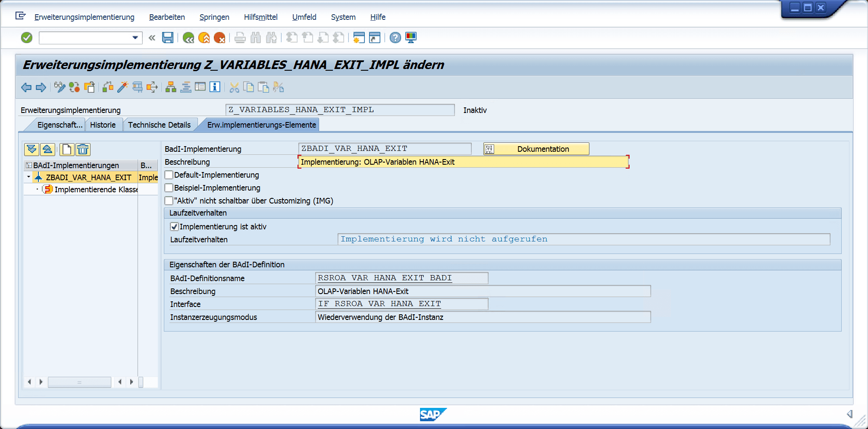
Task: Click the scissors Cut icon
Action: pos(234,88)
